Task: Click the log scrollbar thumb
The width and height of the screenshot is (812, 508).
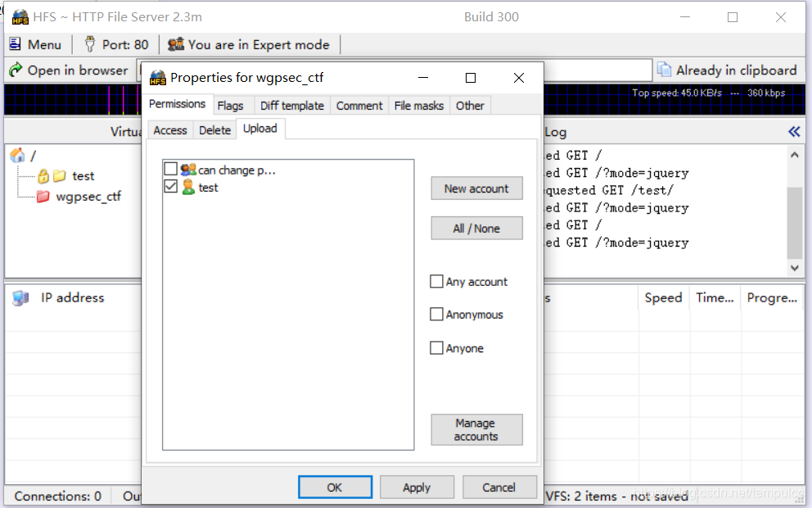Action: 794,223
